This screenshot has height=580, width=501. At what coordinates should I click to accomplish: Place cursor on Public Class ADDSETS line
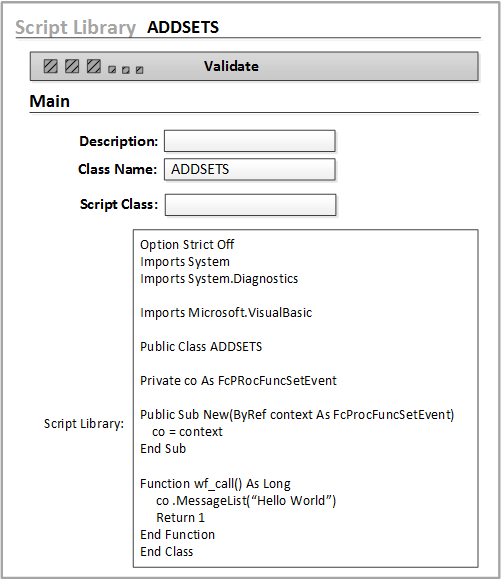point(201,347)
